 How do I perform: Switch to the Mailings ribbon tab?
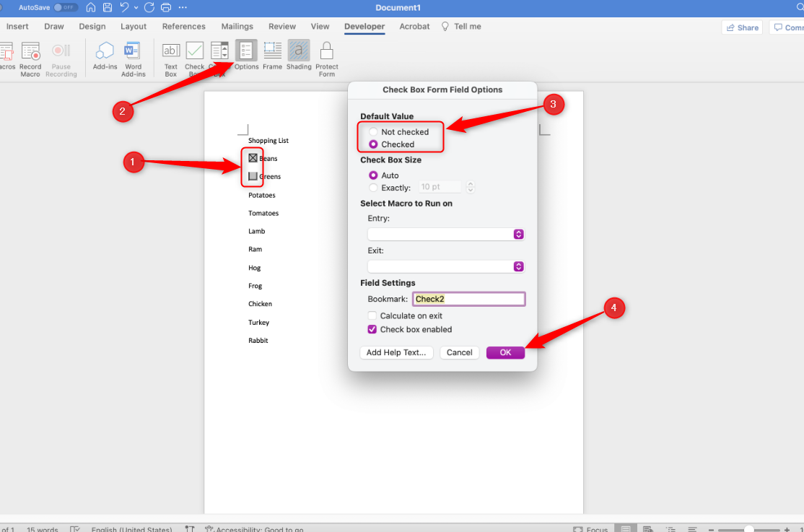tap(237, 26)
